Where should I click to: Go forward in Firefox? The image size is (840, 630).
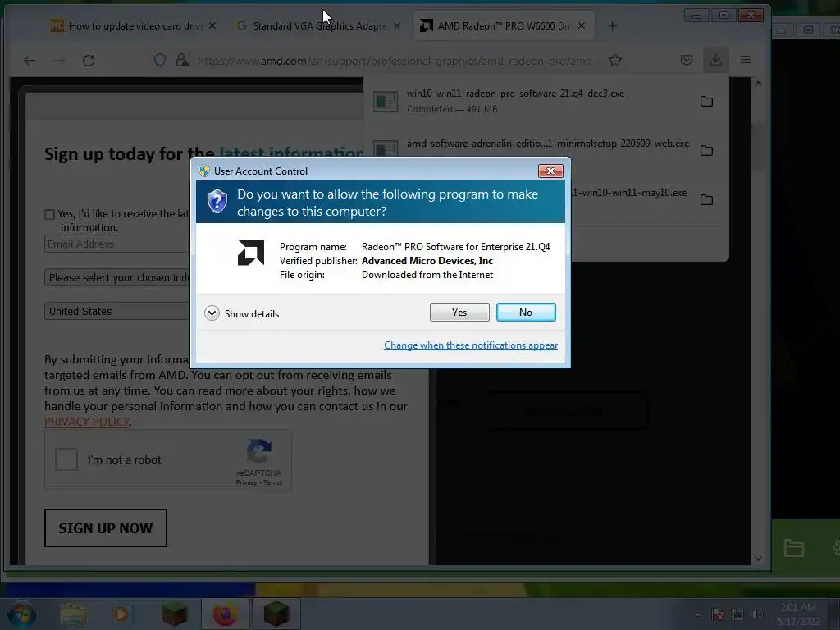pos(59,61)
